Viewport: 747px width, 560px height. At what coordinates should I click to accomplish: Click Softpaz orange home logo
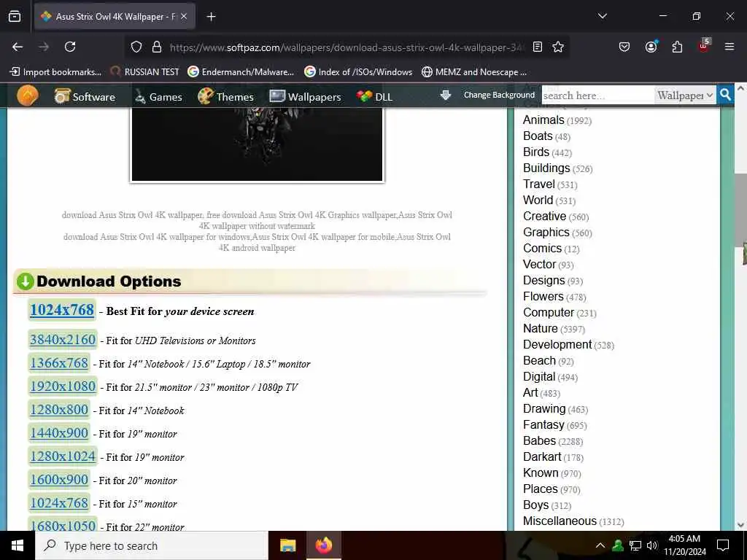coord(28,96)
